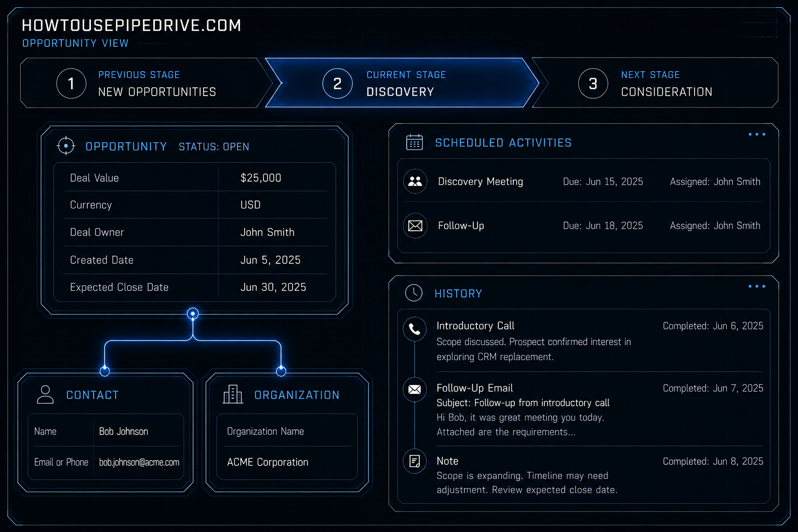Click the Opportunity View subtitle
This screenshot has width=798, height=532.
click(x=75, y=43)
